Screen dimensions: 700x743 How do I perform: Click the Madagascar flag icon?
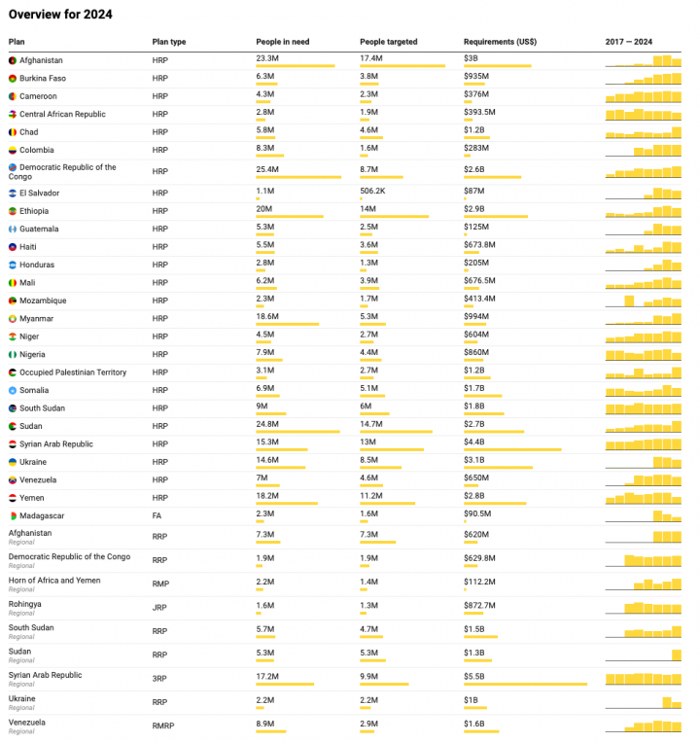tap(13, 515)
